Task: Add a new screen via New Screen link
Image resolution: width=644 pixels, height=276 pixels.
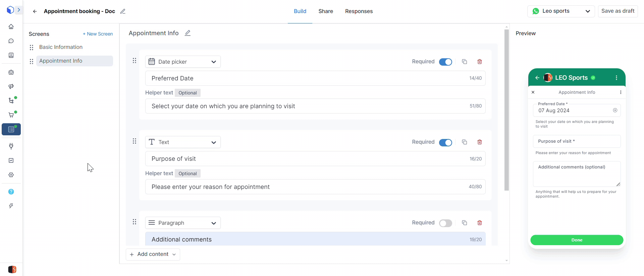Action: (x=98, y=34)
